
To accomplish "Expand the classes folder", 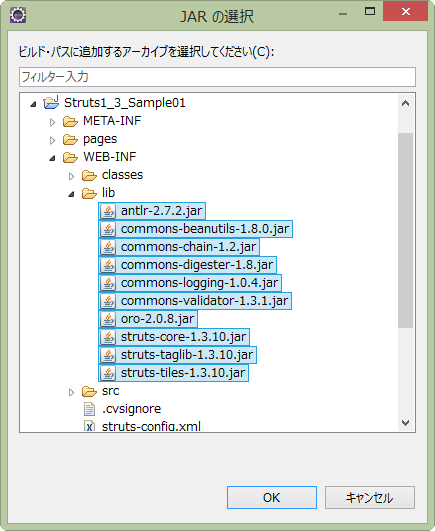I will [71, 176].
